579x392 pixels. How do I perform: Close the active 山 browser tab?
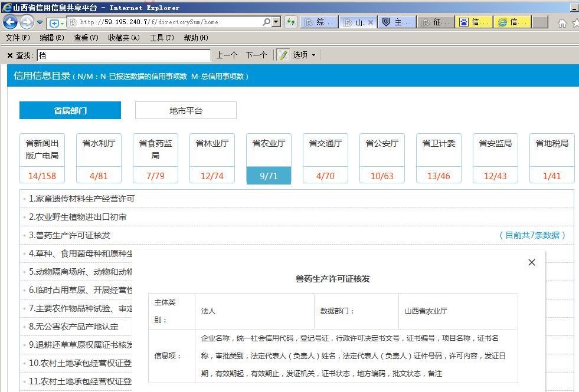tap(371, 22)
